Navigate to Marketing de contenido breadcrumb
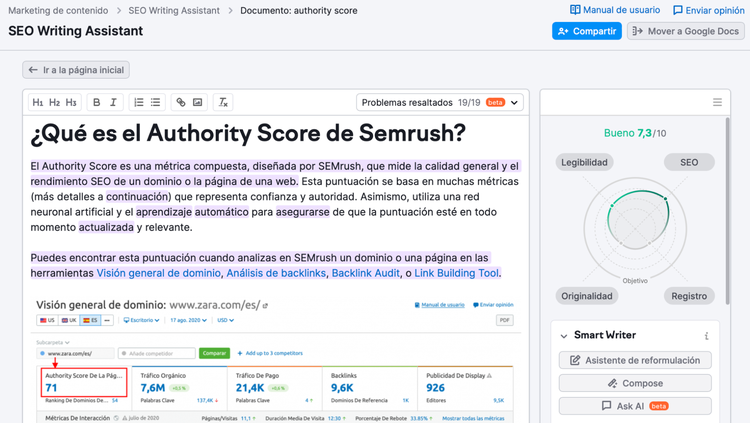Screen dimensions: 750x423 coord(58,11)
